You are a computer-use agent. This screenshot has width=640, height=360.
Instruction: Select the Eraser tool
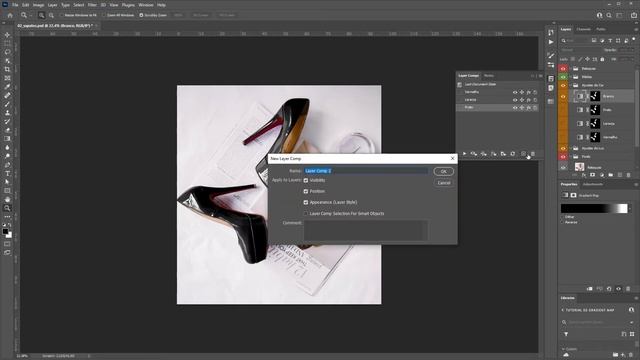(x=7, y=130)
